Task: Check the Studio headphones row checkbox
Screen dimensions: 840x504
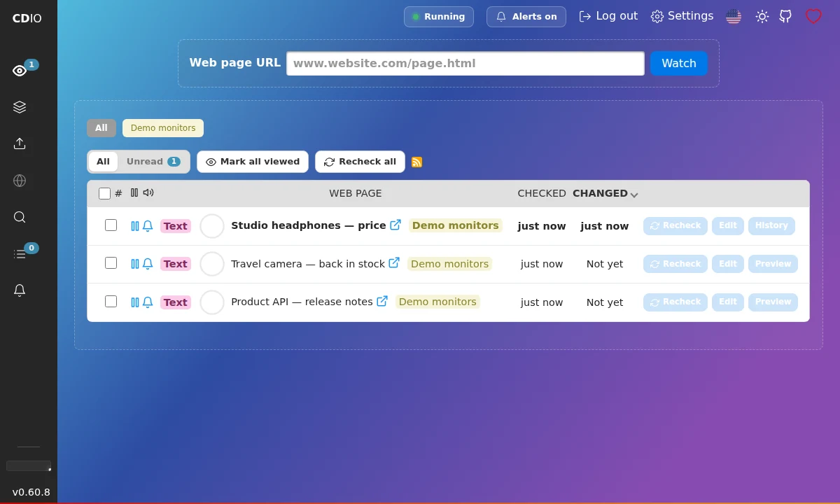Action: tap(111, 225)
